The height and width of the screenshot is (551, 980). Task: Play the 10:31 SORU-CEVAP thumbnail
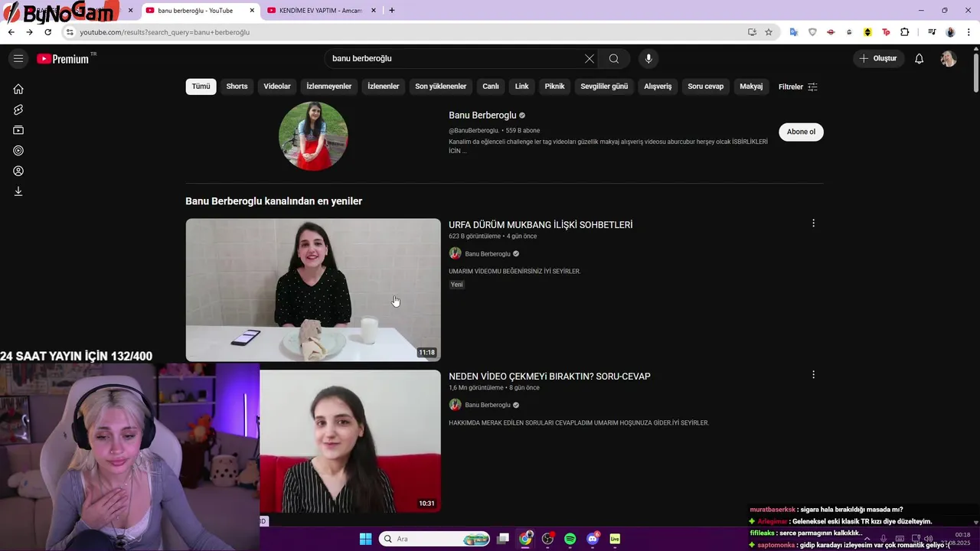350,442
